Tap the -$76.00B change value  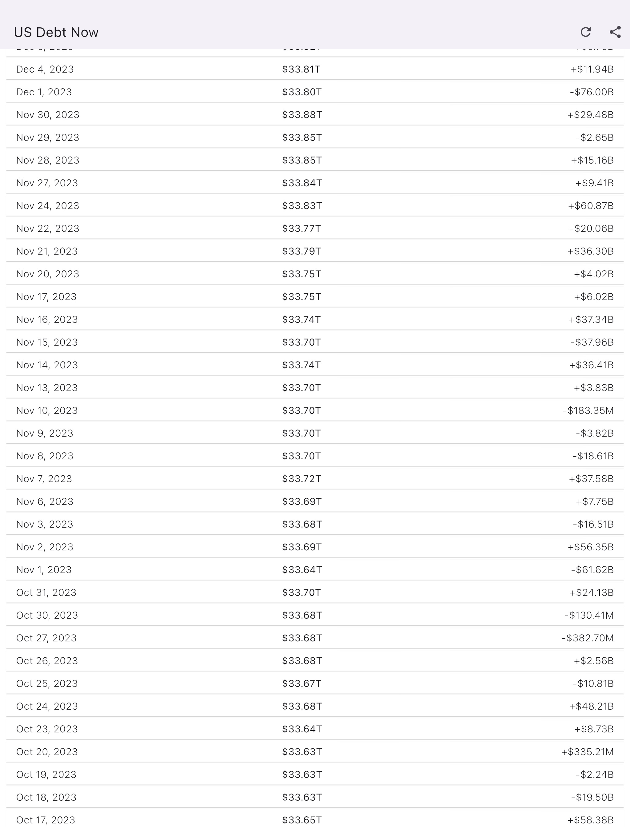(592, 92)
